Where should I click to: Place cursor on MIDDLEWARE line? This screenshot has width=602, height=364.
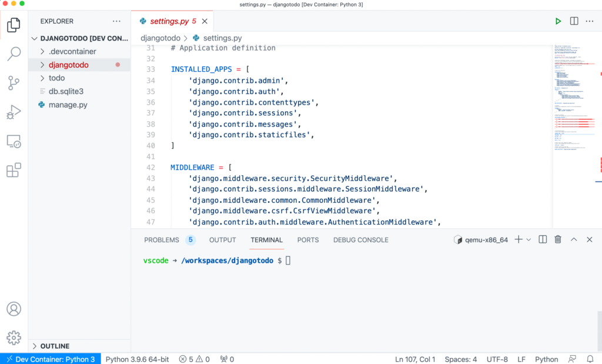tap(201, 168)
